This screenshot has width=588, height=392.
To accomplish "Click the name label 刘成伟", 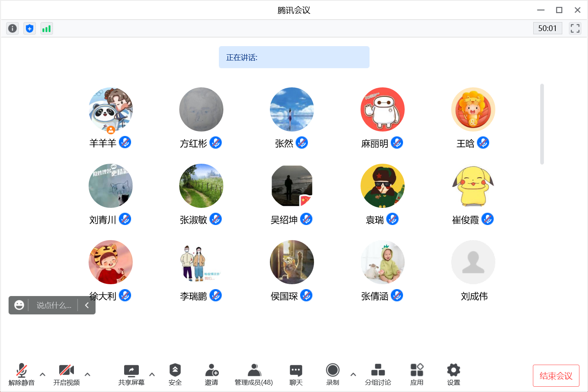I will [x=474, y=296].
